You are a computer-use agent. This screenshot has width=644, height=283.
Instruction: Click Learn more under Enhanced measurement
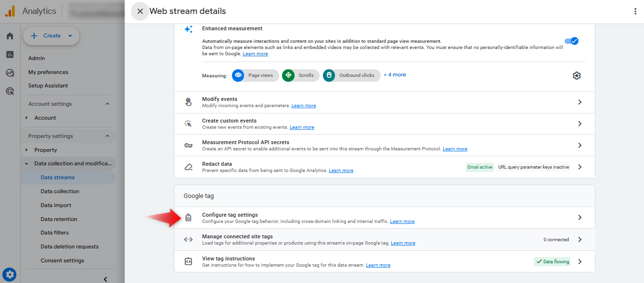(x=255, y=54)
